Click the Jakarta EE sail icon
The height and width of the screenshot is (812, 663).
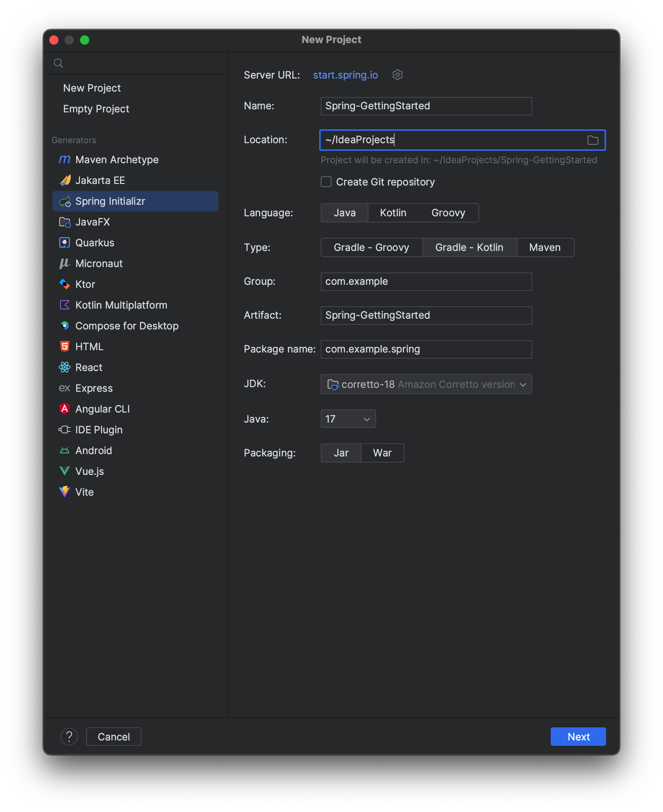click(65, 180)
